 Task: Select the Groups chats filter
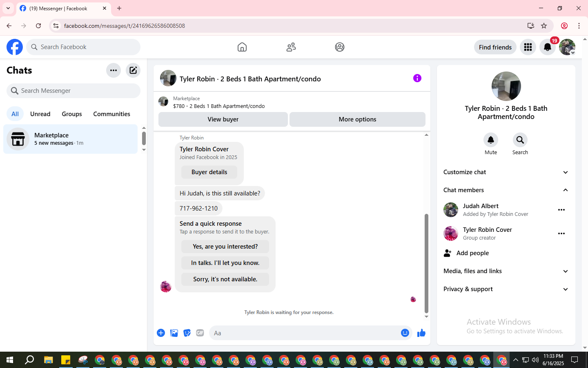72,114
